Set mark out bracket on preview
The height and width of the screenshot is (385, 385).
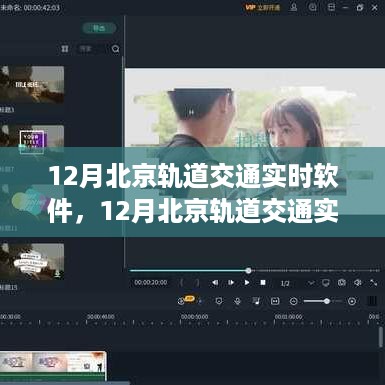click(198, 283)
